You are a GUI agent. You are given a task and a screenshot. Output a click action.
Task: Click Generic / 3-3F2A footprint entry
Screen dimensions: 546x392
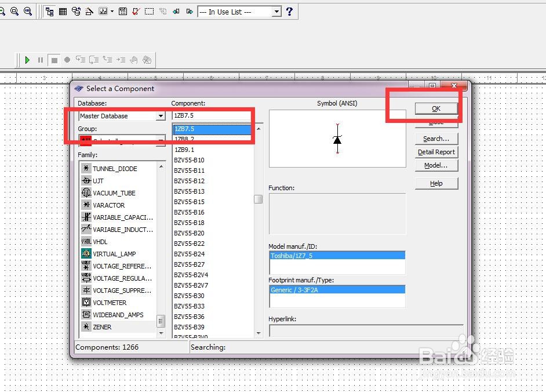coord(337,290)
